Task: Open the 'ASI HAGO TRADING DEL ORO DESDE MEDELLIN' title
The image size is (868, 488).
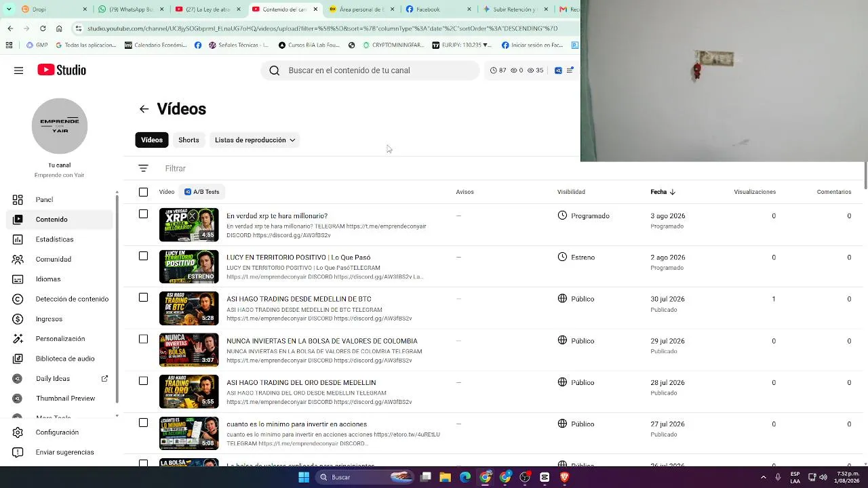Action: point(301,383)
